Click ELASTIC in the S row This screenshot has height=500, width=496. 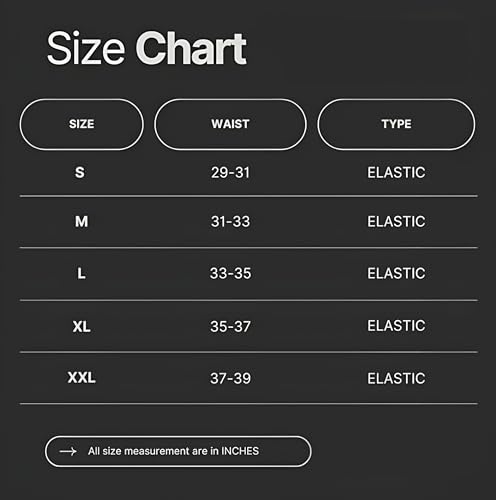pos(396,173)
